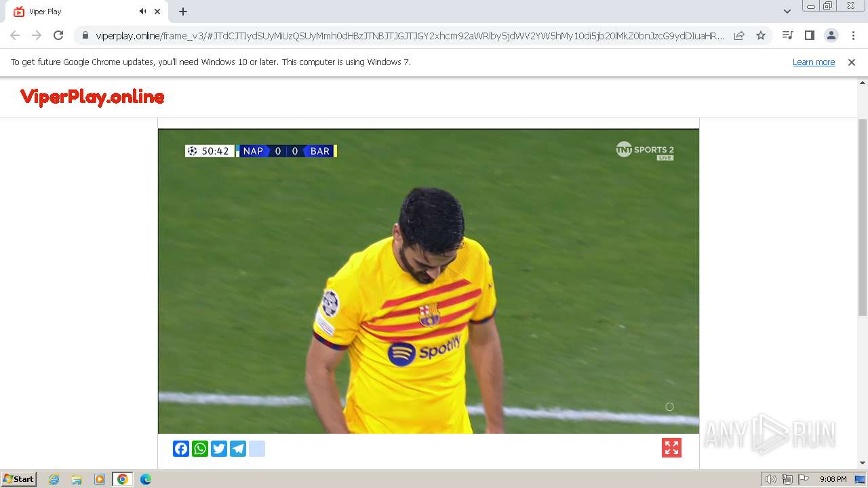View site security lock information
Image resolution: width=868 pixels, height=488 pixels.
85,35
